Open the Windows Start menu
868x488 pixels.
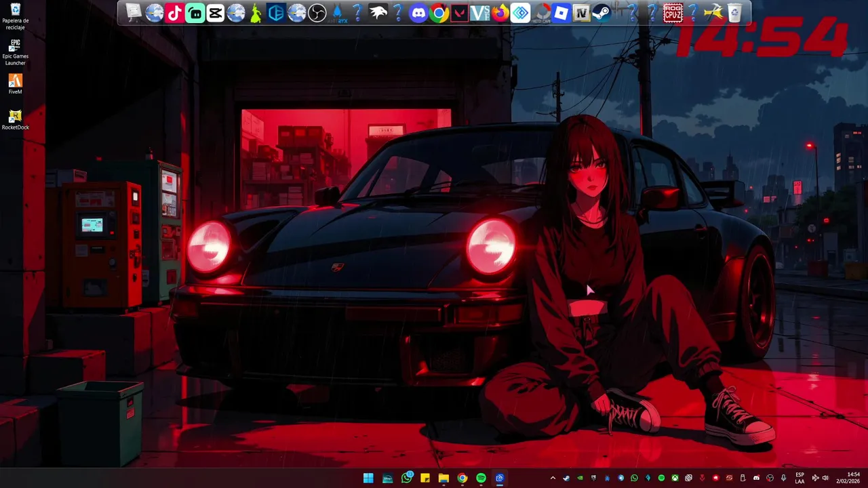pos(368,479)
